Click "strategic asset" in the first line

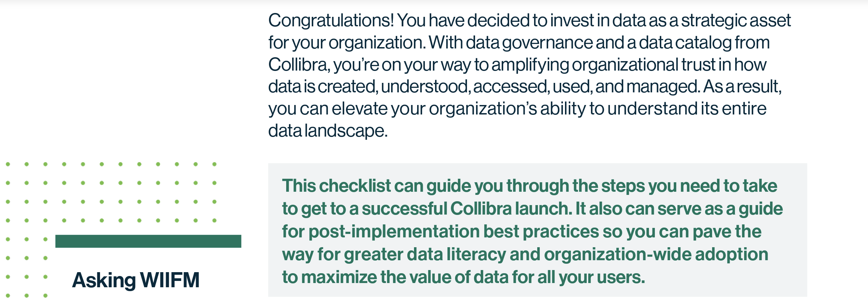[x=736, y=21]
